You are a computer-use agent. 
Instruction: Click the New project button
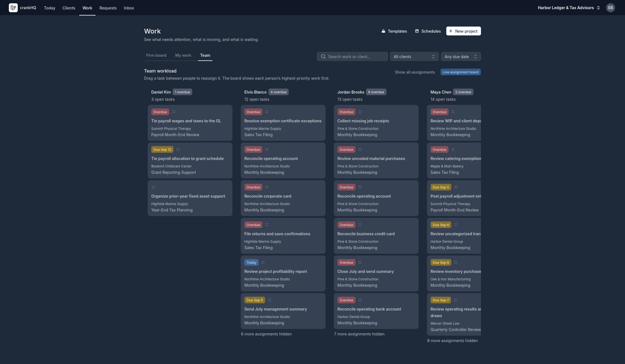click(x=463, y=31)
